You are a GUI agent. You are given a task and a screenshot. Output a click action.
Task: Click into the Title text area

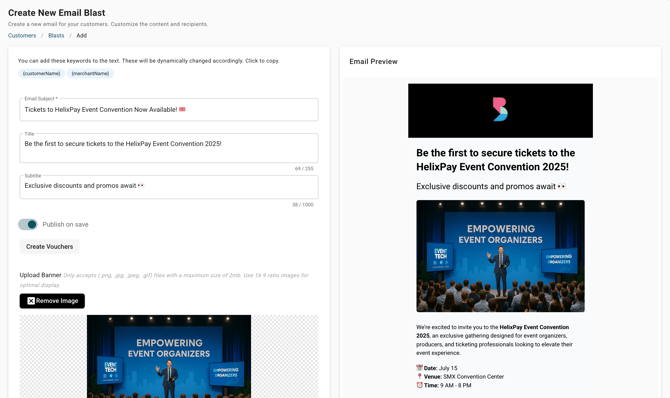pyautogui.click(x=169, y=148)
